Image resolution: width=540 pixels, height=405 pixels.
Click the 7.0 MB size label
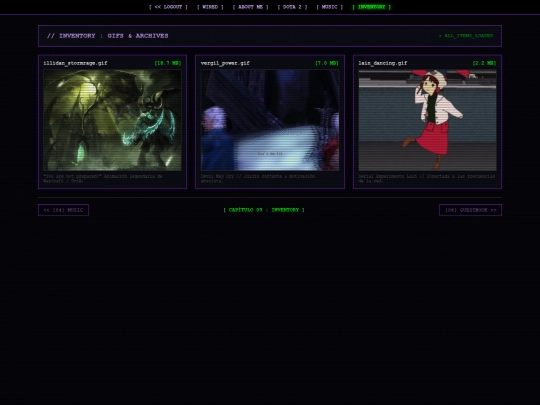[327, 63]
